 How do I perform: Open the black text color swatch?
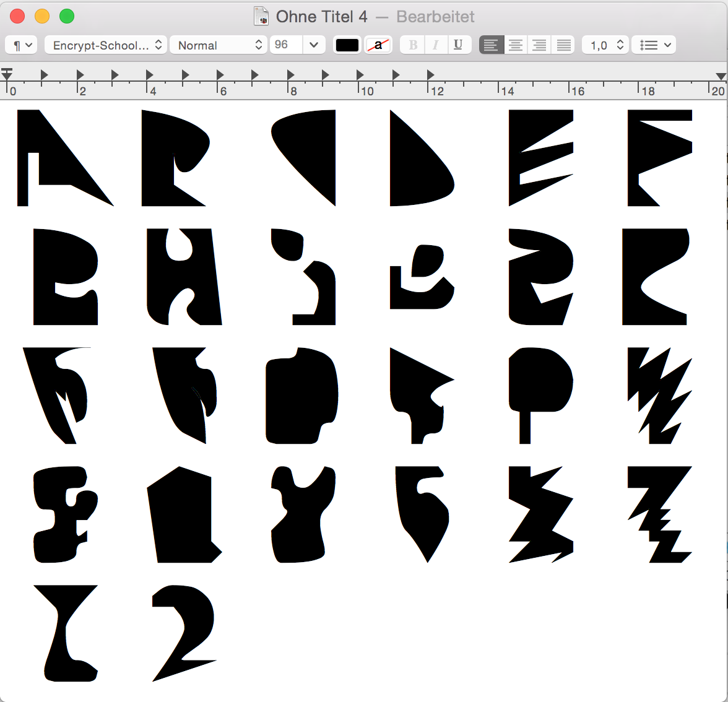click(347, 45)
